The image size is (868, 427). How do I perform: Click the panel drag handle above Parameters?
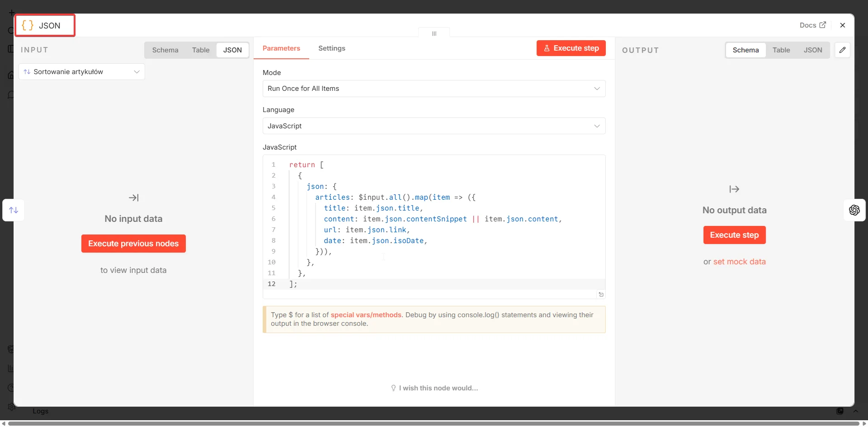click(434, 33)
